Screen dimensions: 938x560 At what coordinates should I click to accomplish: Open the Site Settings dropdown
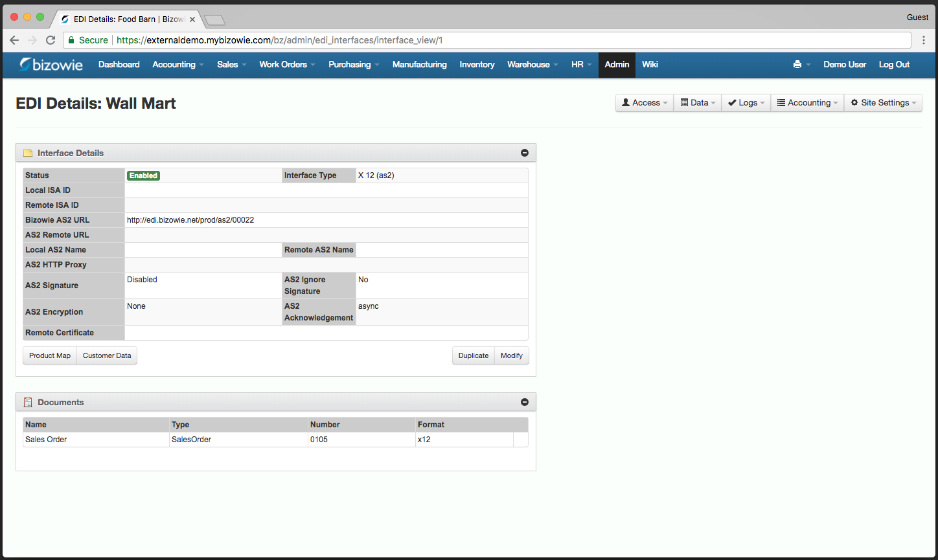(883, 103)
